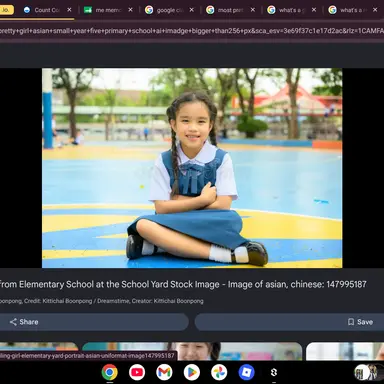Click the Share button
The height and width of the screenshot is (384, 384).
point(94,322)
